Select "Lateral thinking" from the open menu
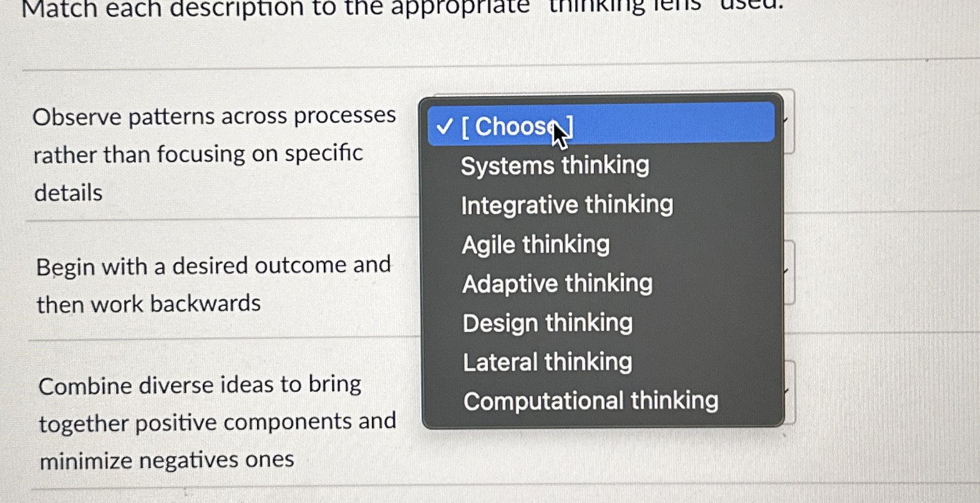The height and width of the screenshot is (503, 980). [546, 362]
